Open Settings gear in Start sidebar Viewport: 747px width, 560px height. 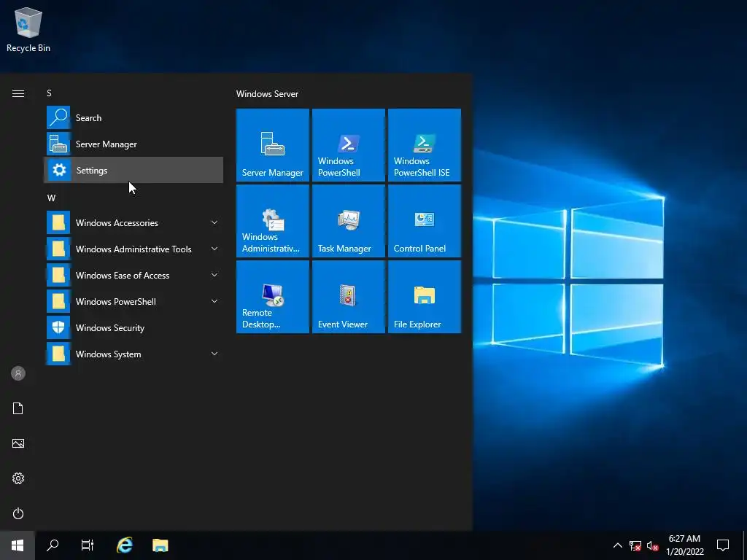pyautogui.click(x=18, y=478)
